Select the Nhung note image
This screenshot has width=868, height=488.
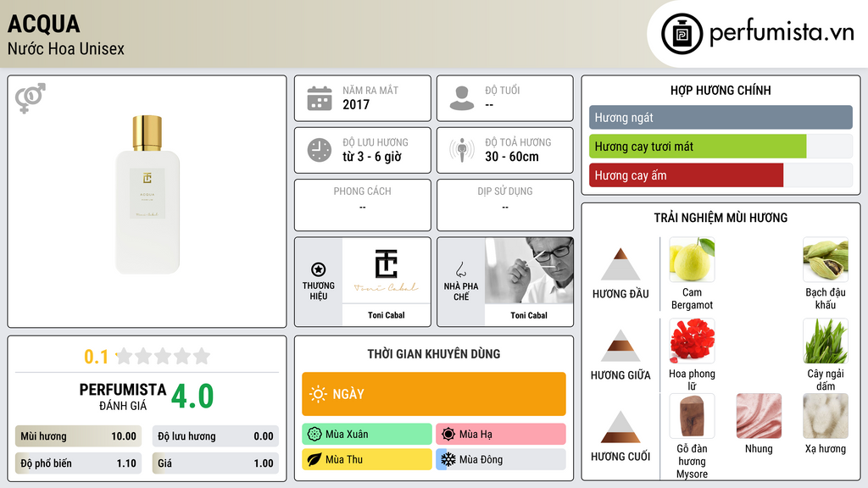(759, 416)
